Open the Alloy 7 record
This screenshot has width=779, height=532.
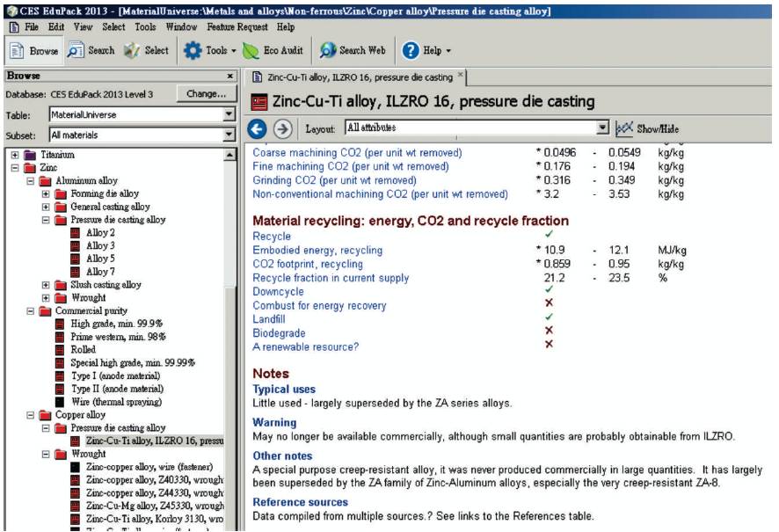(x=100, y=271)
